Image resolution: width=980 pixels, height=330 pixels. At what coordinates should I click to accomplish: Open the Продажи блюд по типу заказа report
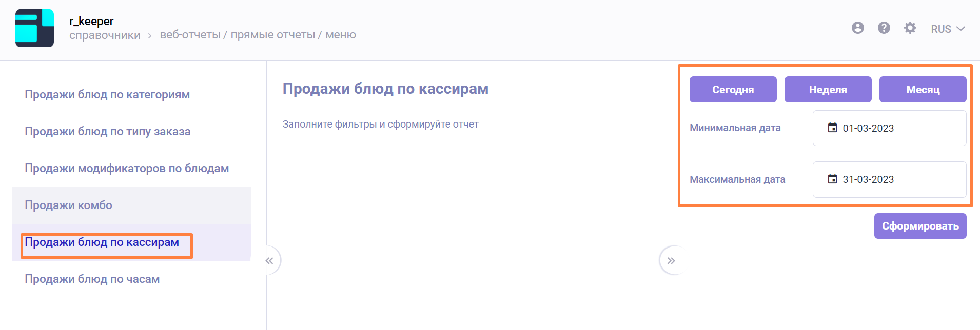click(x=108, y=132)
